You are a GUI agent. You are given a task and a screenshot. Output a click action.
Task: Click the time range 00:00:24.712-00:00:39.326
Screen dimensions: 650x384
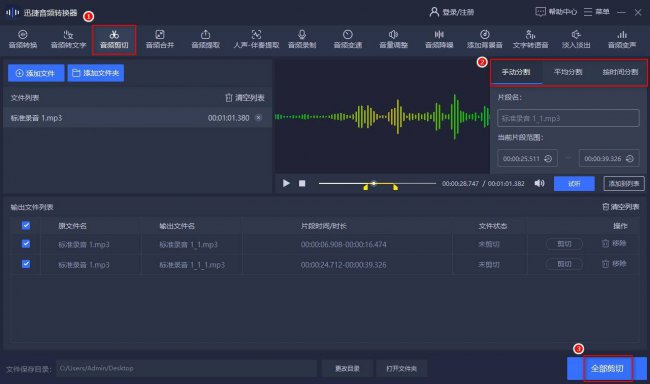(344, 264)
